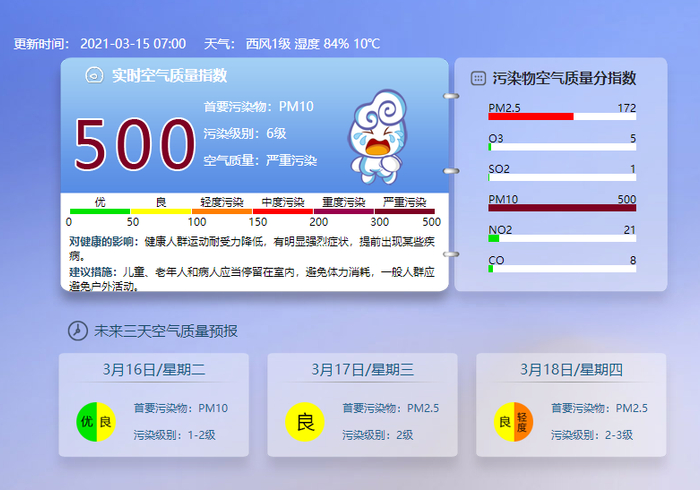Click the yellow-orange 良轻度 circle for March 18
Viewport: 700px width, 490px height.
(x=513, y=422)
